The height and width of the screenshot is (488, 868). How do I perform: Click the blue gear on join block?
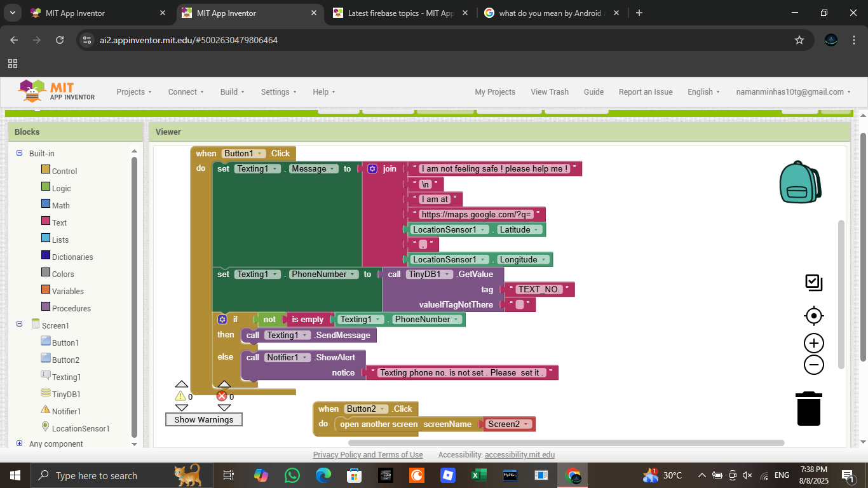point(372,169)
